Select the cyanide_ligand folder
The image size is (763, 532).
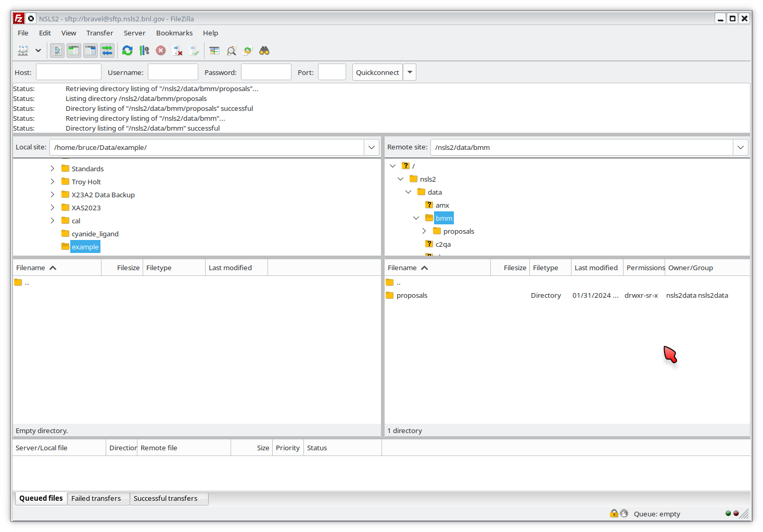click(x=95, y=234)
